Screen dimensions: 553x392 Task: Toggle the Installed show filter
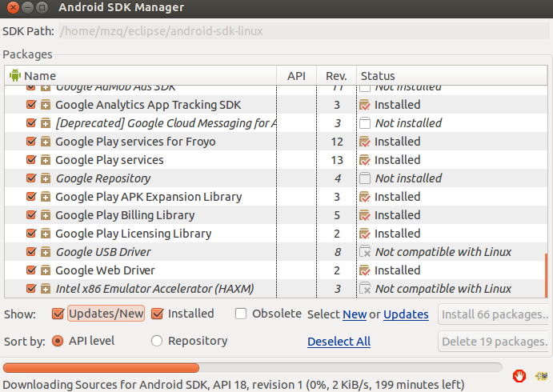click(x=158, y=314)
